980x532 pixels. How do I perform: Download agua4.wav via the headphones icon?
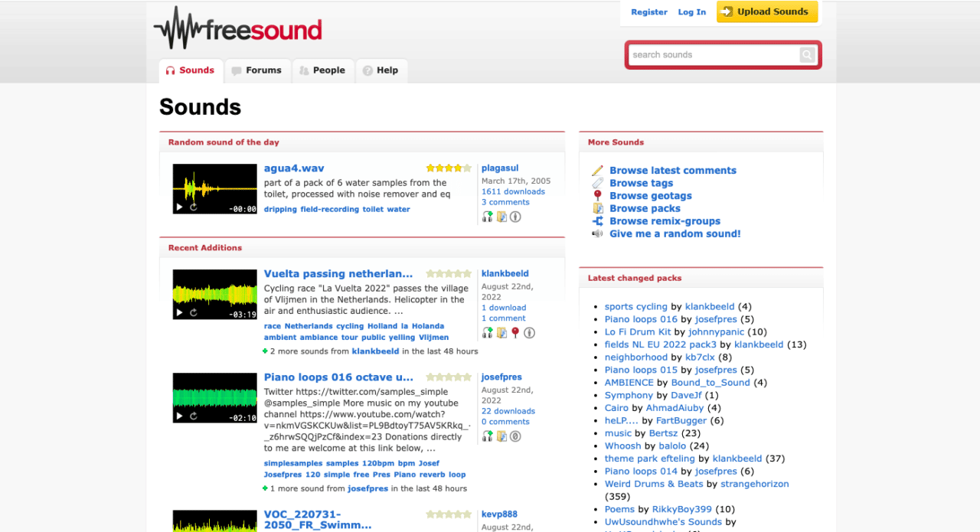click(x=487, y=217)
